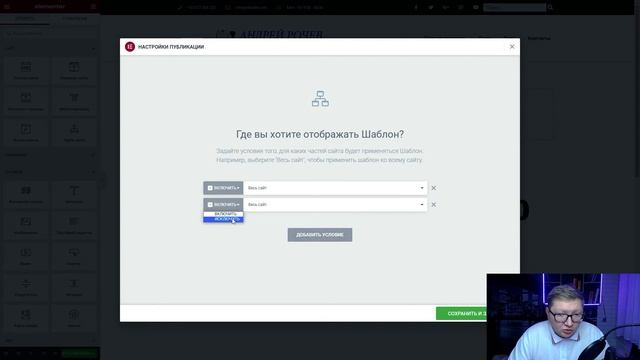Close the publication settings dialog

click(x=512, y=47)
